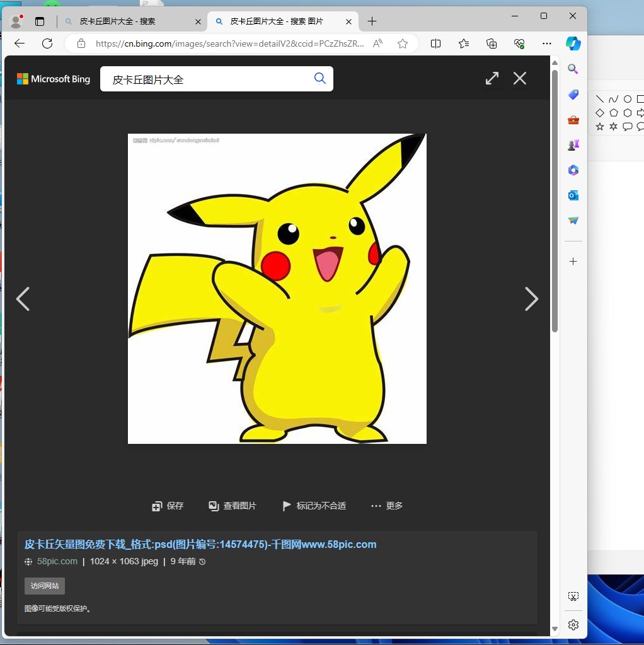Show the previous image
The width and height of the screenshot is (644, 645).
[23, 299]
